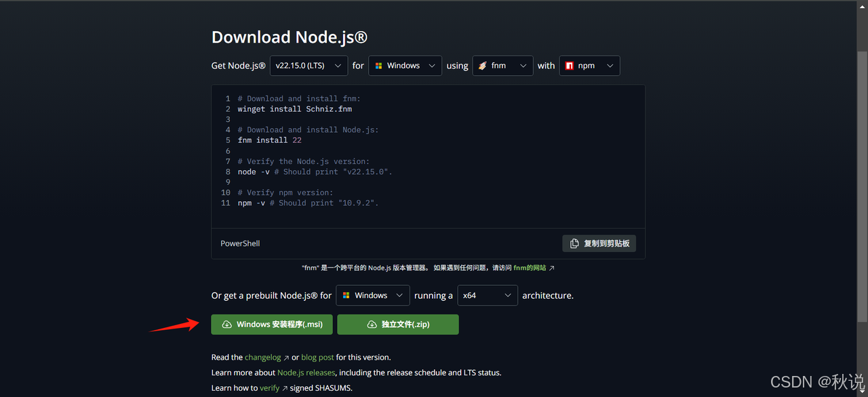
Task: Open the Node.js version dropdown v22.15.0 (LTS)
Action: click(309, 66)
